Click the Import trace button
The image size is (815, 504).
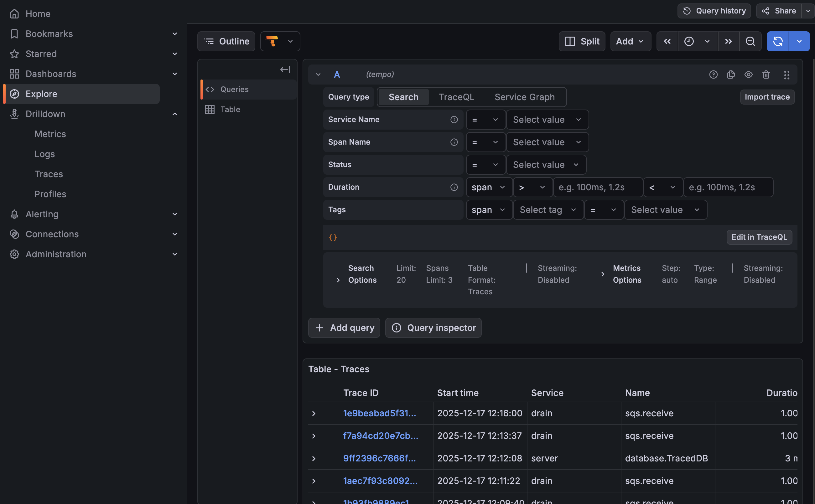coord(767,97)
